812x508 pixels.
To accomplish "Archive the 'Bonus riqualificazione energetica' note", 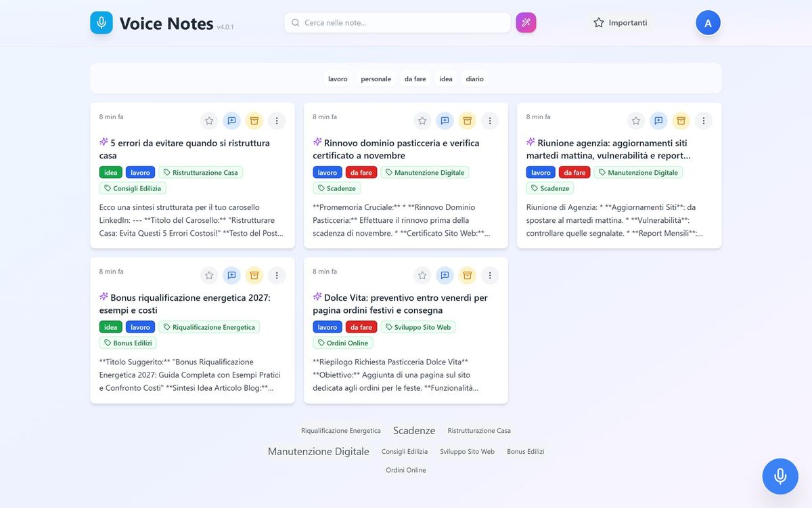I will 254,276.
